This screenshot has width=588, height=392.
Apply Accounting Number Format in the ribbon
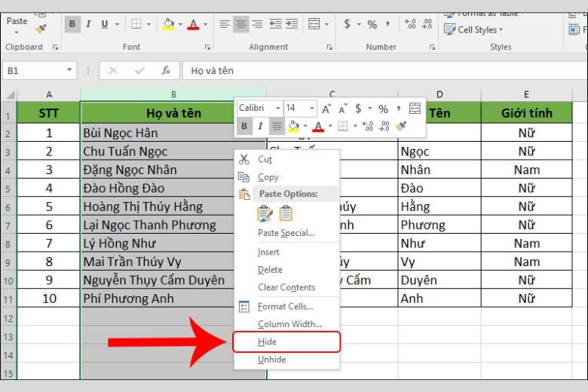click(x=348, y=24)
